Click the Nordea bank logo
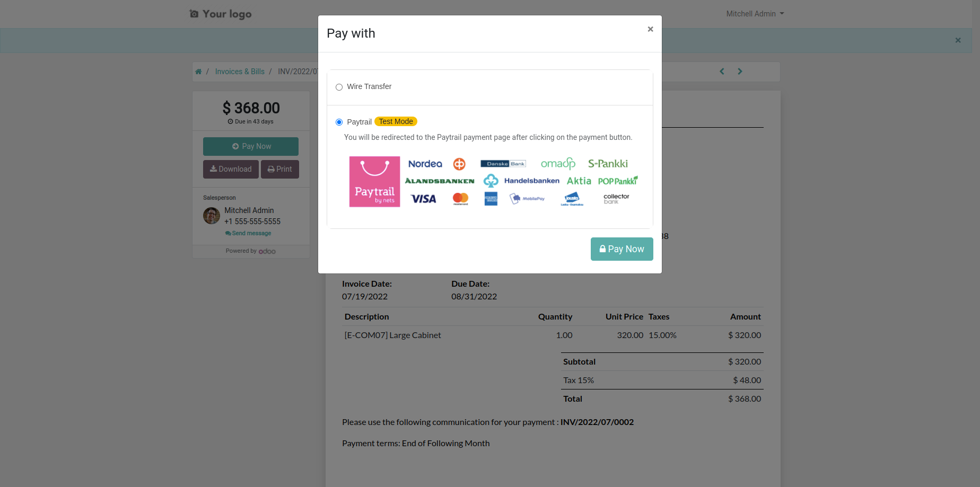 [425, 164]
